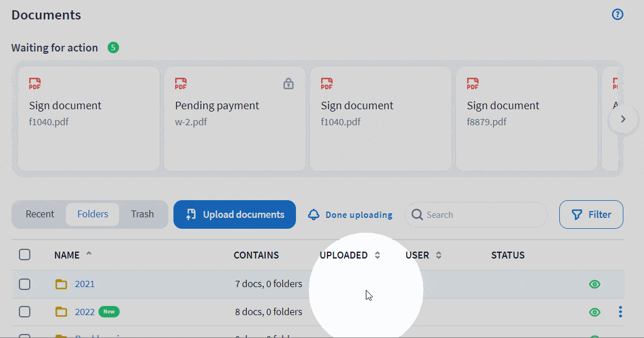The height and width of the screenshot is (338, 644).
Task: Toggle visibility eye for 2021 folder
Action: (595, 284)
